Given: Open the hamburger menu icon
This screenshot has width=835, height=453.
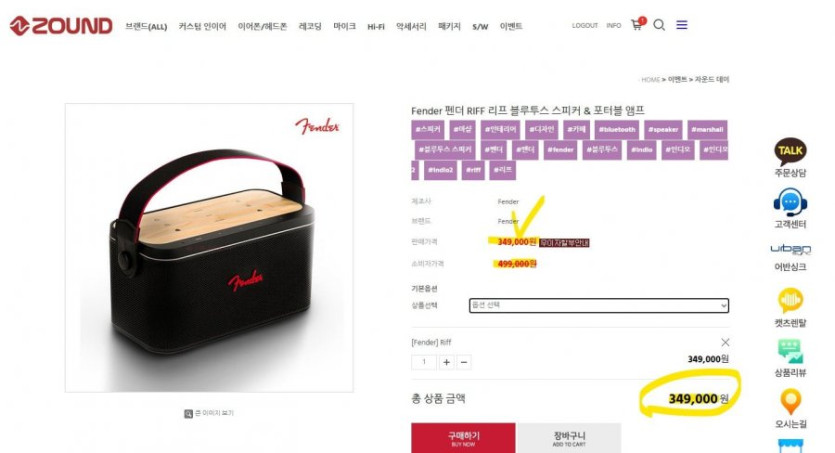Looking at the screenshot, I should 682,25.
